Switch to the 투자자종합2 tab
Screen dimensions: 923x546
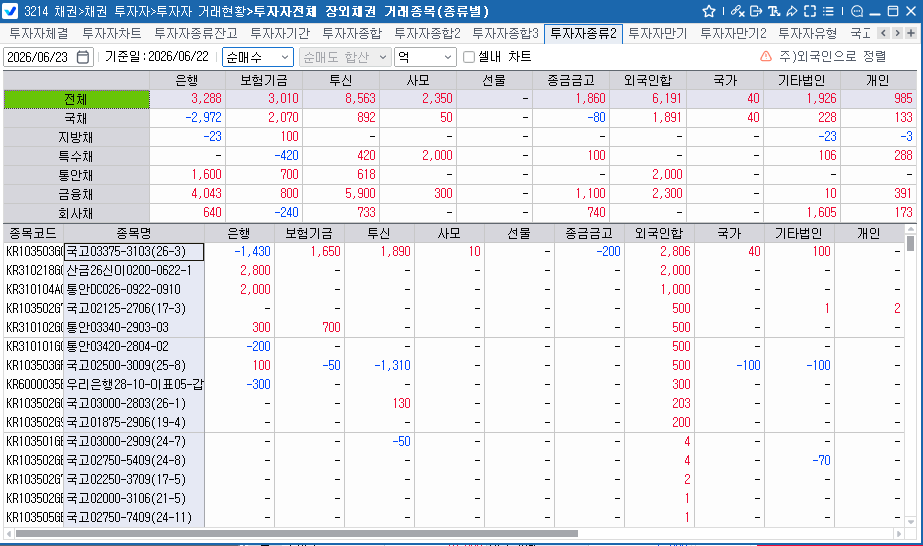(427, 34)
